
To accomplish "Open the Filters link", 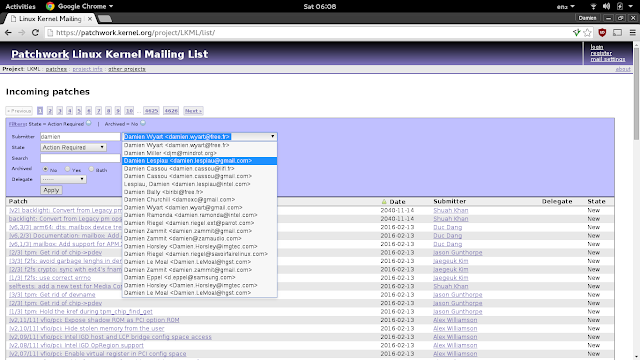I will (x=18, y=124).
